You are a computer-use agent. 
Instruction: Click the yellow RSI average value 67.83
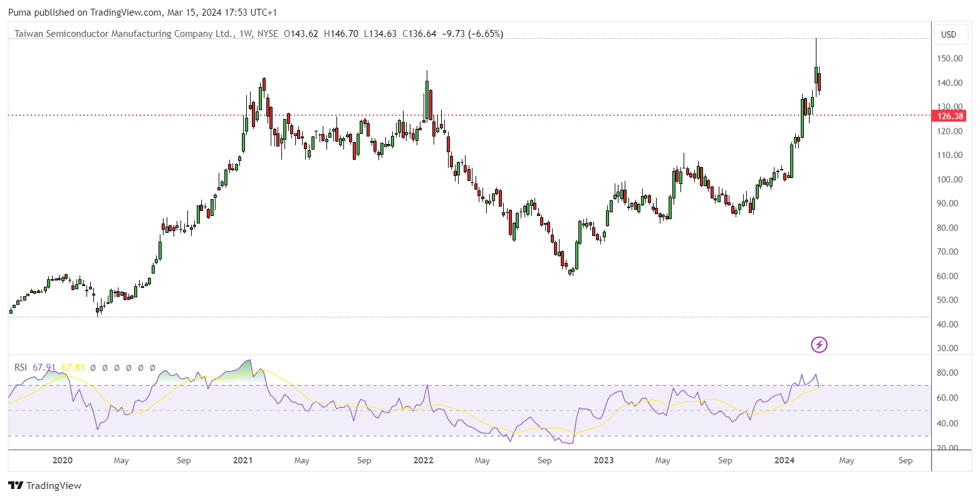click(73, 368)
